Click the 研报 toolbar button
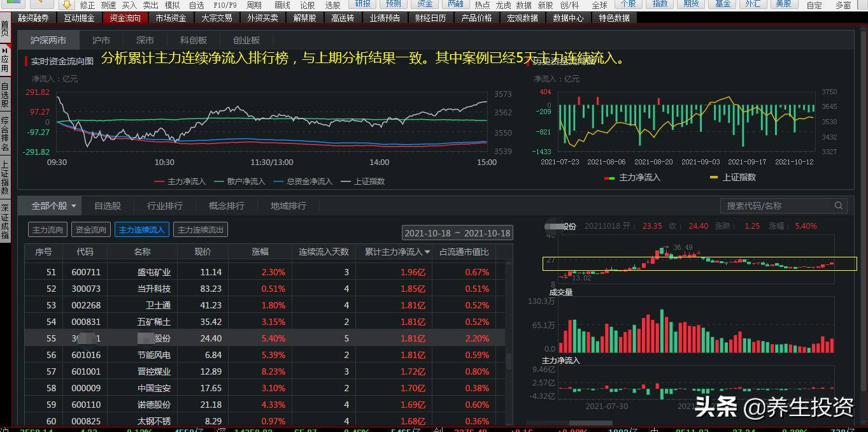The height and width of the screenshot is (432, 868). (363, 4)
